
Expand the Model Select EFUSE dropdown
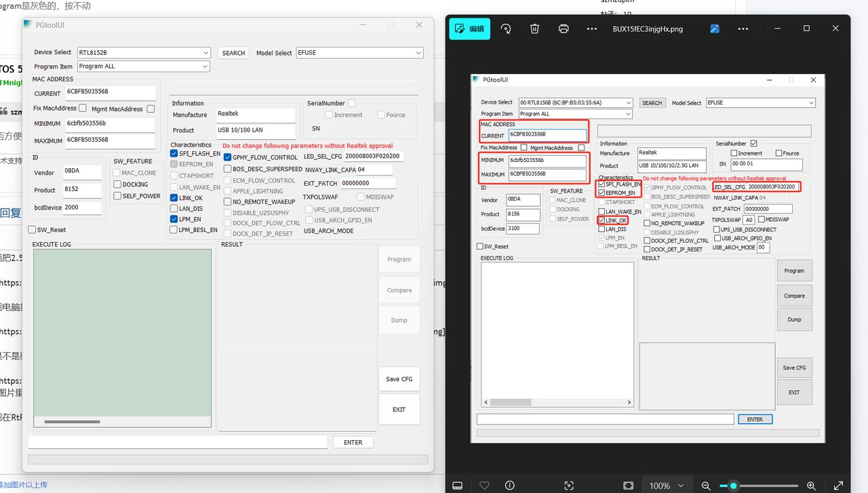[x=359, y=53]
